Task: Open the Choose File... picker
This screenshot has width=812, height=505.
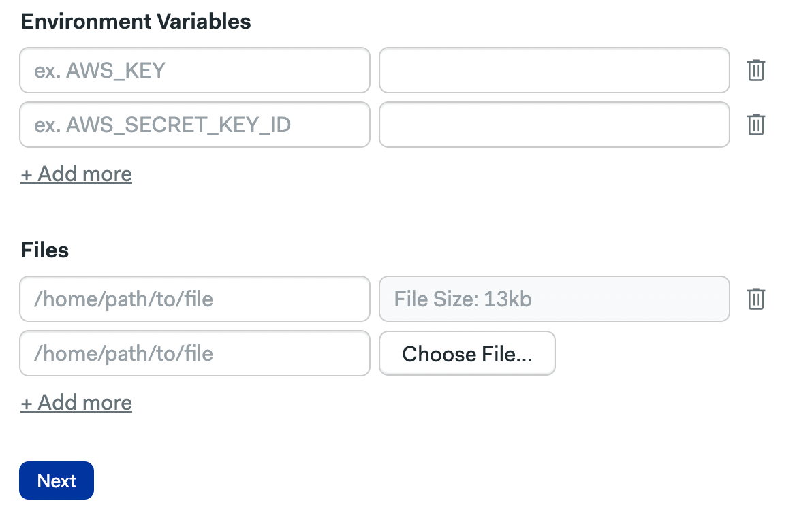Action: point(467,353)
